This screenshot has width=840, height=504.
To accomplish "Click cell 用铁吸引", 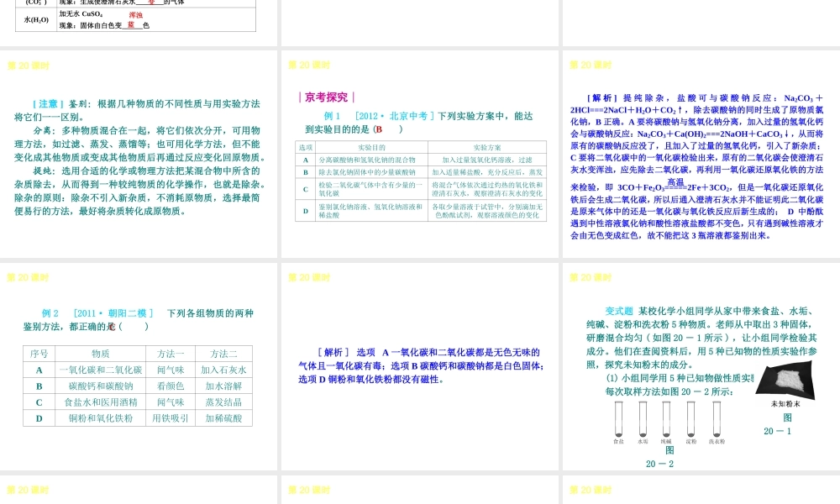I will pyautogui.click(x=171, y=418).
